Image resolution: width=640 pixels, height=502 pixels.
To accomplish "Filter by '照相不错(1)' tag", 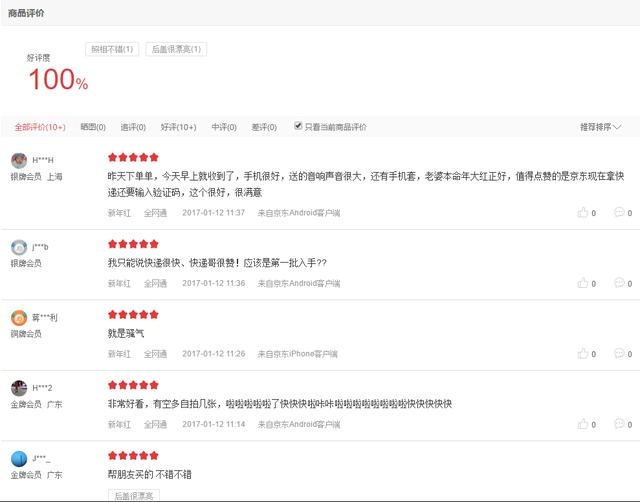I will click(112, 49).
